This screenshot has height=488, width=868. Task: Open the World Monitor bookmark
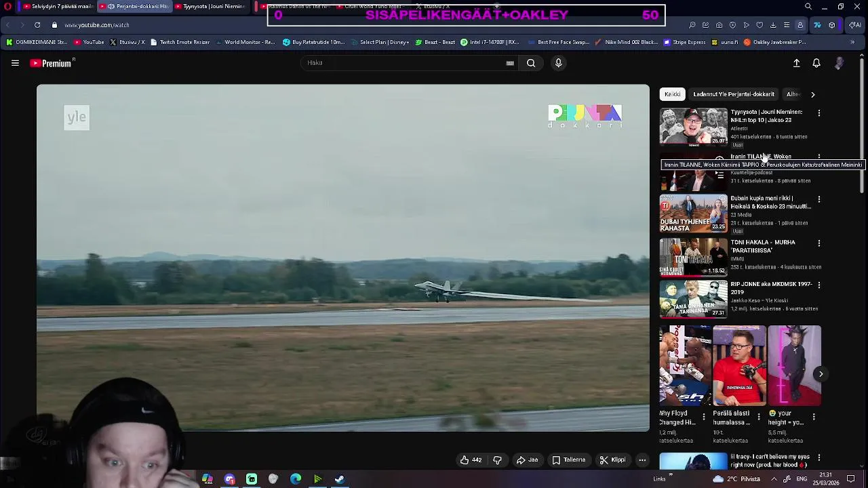tap(245, 42)
